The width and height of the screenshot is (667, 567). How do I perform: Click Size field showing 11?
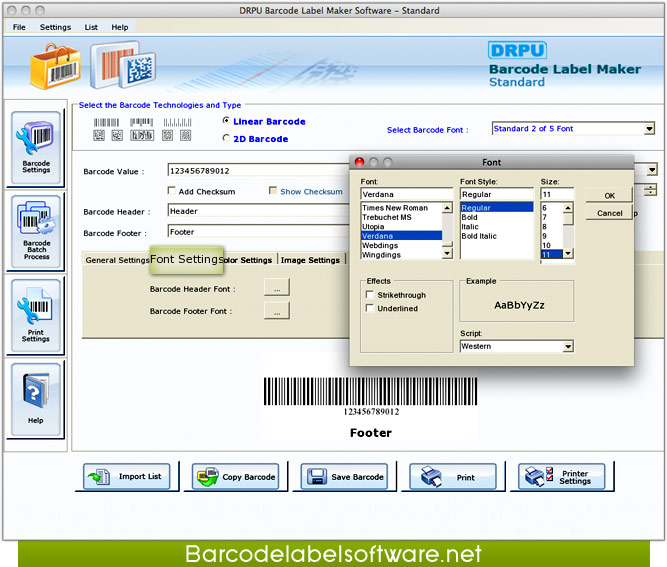pyautogui.click(x=557, y=194)
